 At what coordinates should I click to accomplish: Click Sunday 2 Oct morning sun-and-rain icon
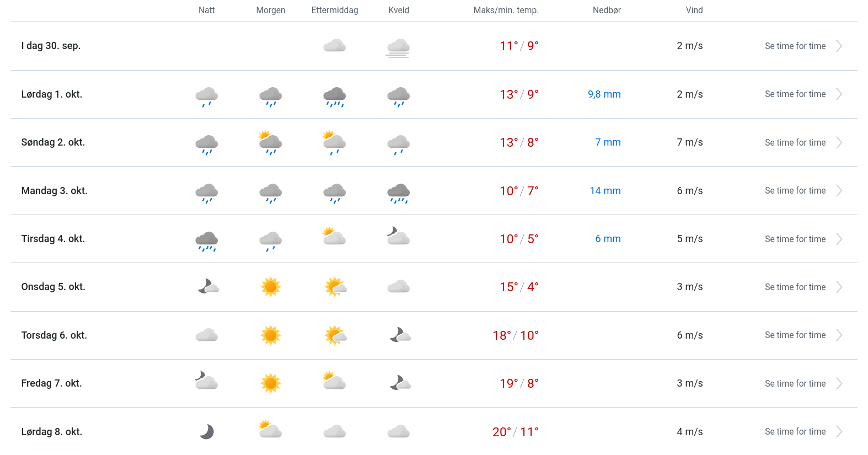coord(270,143)
